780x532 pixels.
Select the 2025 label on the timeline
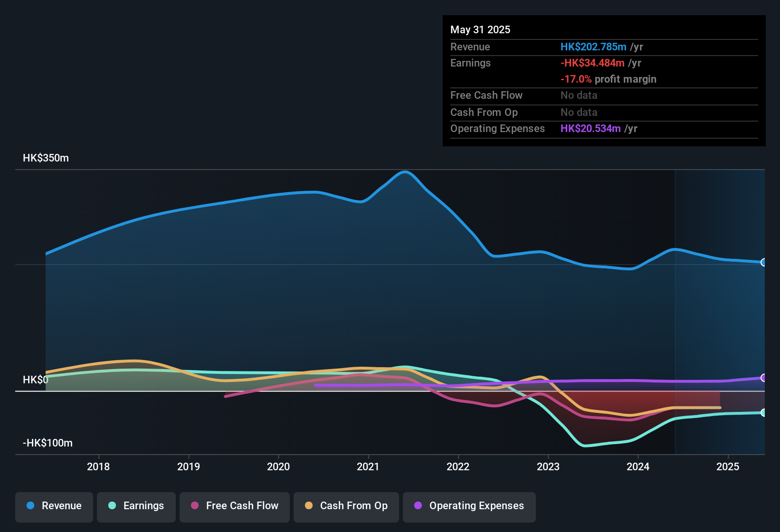point(728,467)
